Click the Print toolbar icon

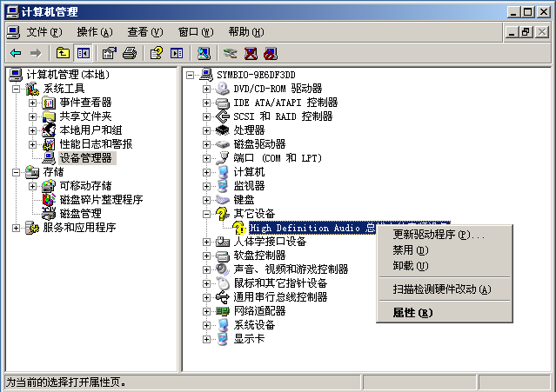tap(130, 53)
